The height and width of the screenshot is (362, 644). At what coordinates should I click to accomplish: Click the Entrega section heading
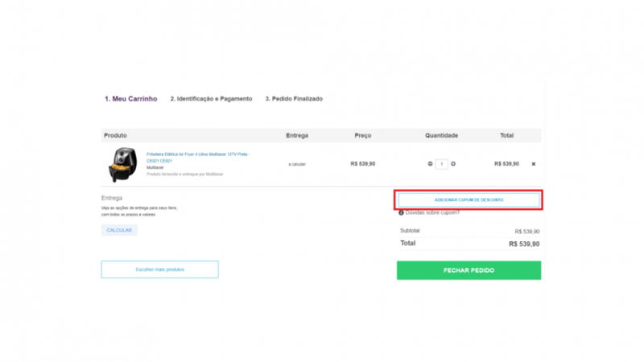pyautogui.click(x=112, y=197)
